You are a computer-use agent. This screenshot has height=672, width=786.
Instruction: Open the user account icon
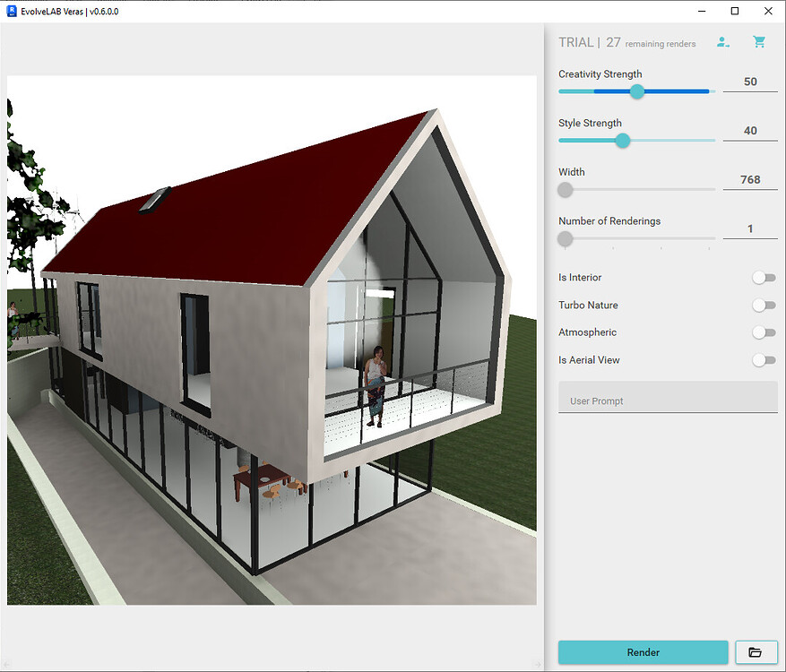point(723,41)
